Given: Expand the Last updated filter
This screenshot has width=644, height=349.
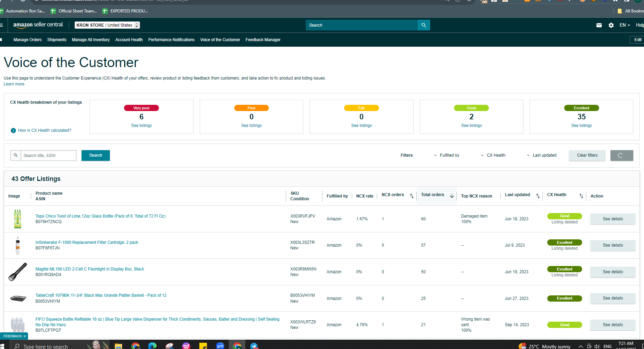Looking at the screenshot, I should pos(541,155).
